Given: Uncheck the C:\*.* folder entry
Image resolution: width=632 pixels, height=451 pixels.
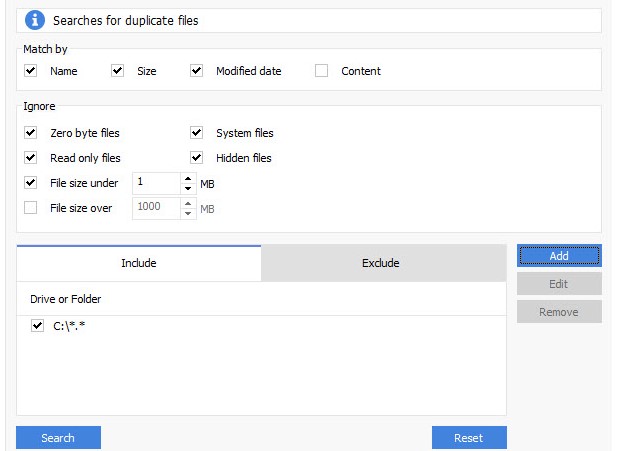Looking at the screenshot, I should click(38, 325).
